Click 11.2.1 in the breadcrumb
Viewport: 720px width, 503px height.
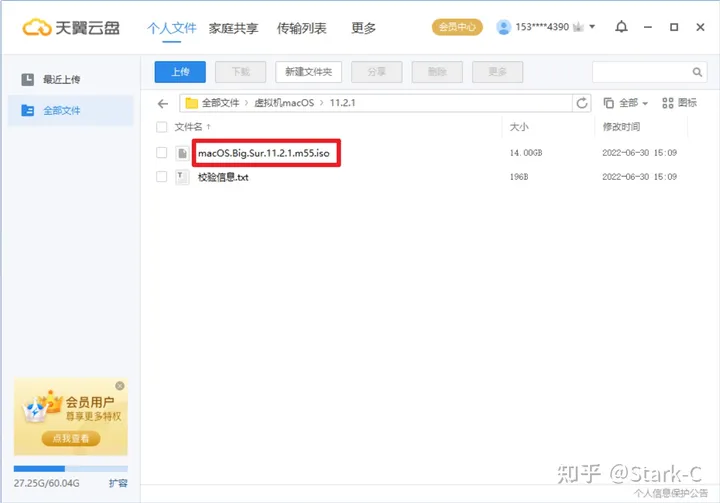point(343,103)
